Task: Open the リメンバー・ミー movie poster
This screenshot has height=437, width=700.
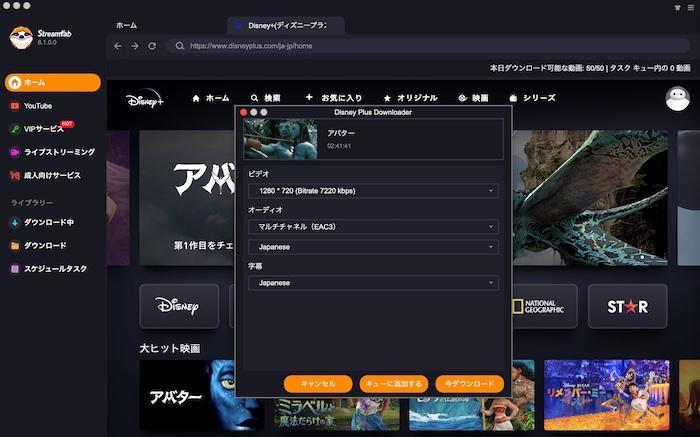Action: click(x=606, y=395)
